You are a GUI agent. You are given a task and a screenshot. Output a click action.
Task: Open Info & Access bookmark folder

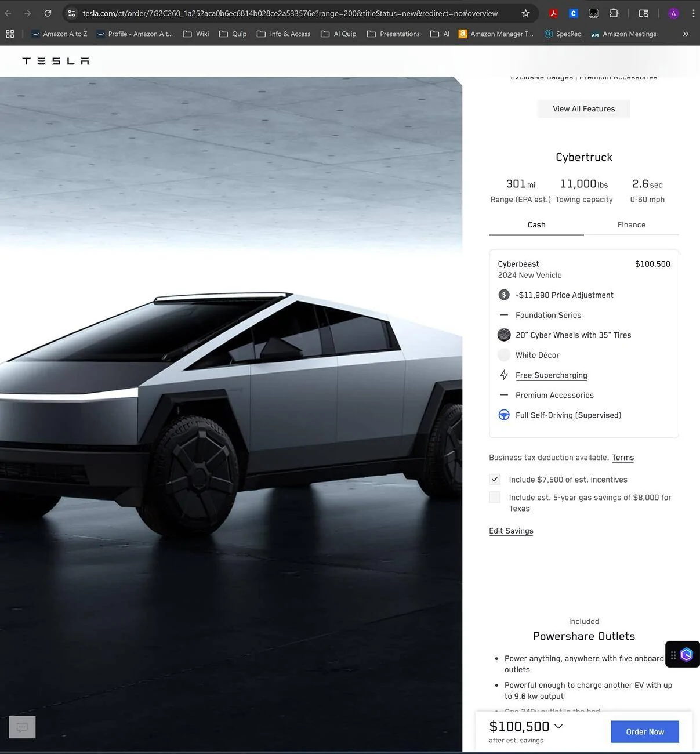pyautogui.click(x=283, y=34)
